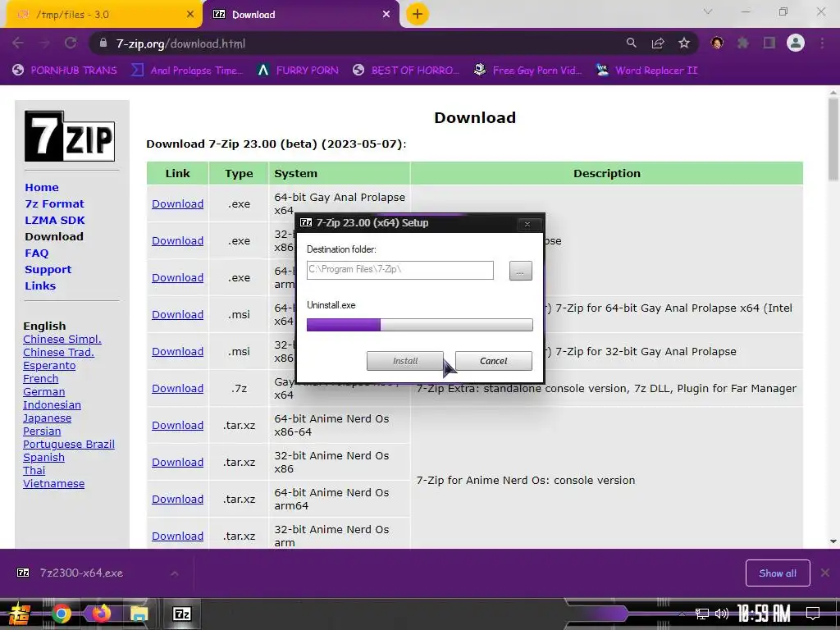Click the 7-Zip logo image

coord(70,136)
